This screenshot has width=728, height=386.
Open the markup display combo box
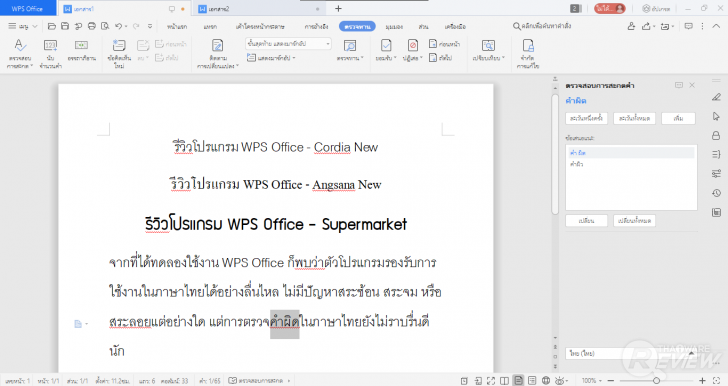pyautogui.click(x=288, y=44)
